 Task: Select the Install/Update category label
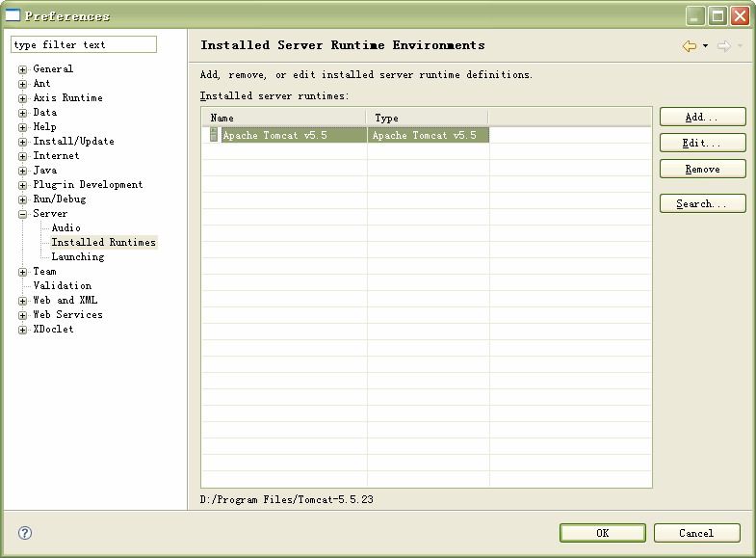[x=73, y=141]
